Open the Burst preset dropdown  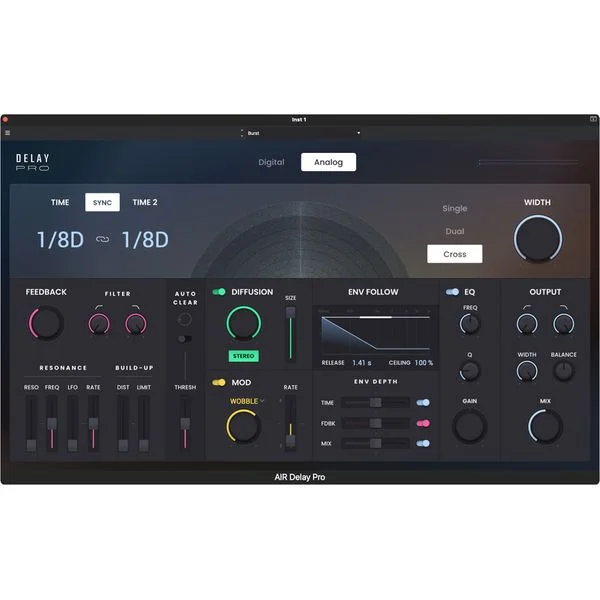tap(303, 133)
